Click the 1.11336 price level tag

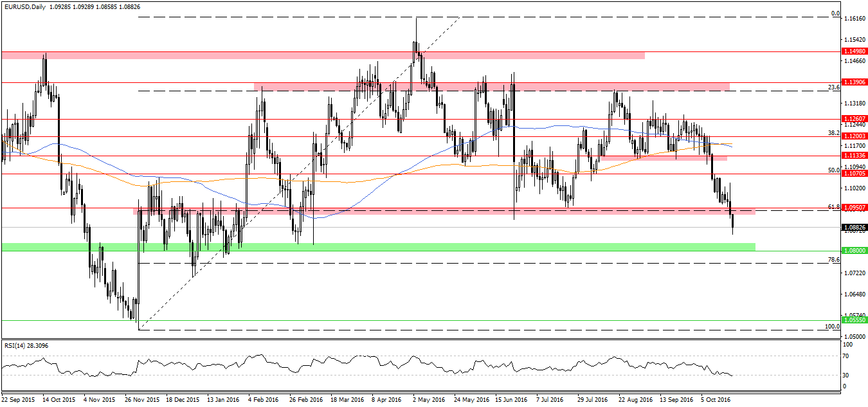pos(854,156)
